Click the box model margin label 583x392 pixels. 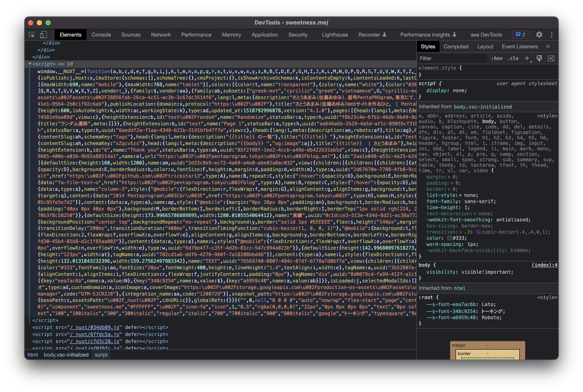point(458,345)
